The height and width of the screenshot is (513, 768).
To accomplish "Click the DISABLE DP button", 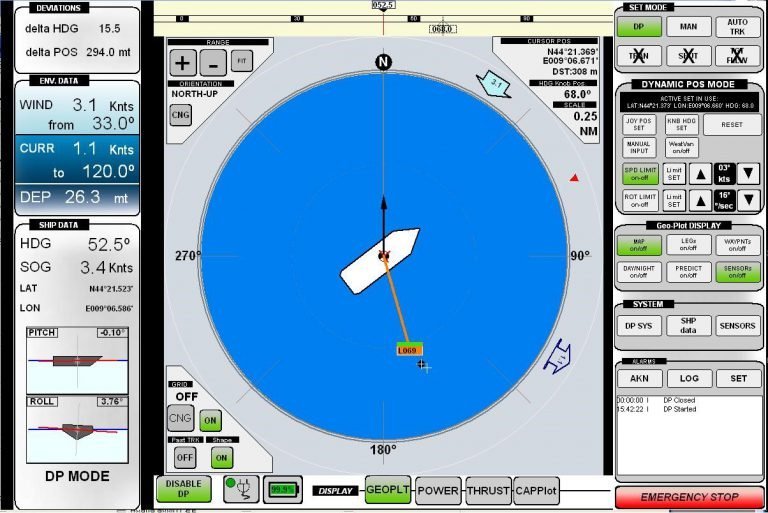I will coord(183,489).
